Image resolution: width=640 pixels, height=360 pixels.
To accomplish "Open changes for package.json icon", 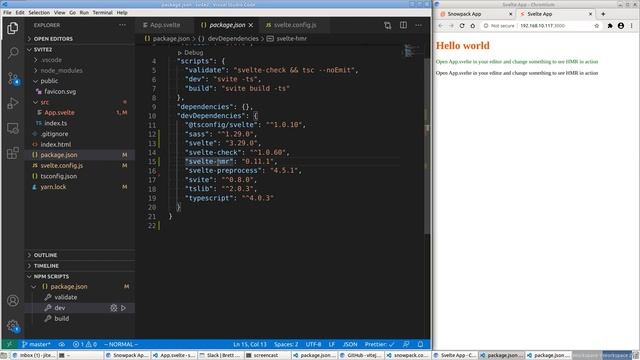I will coord(387,25).
